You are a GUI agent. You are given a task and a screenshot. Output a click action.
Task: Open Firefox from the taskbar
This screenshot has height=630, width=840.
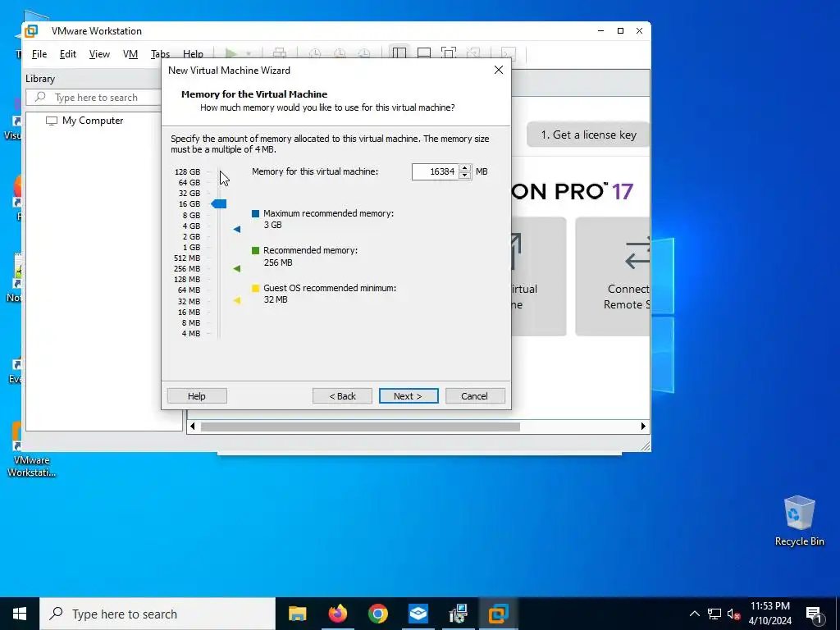[337, 614]
